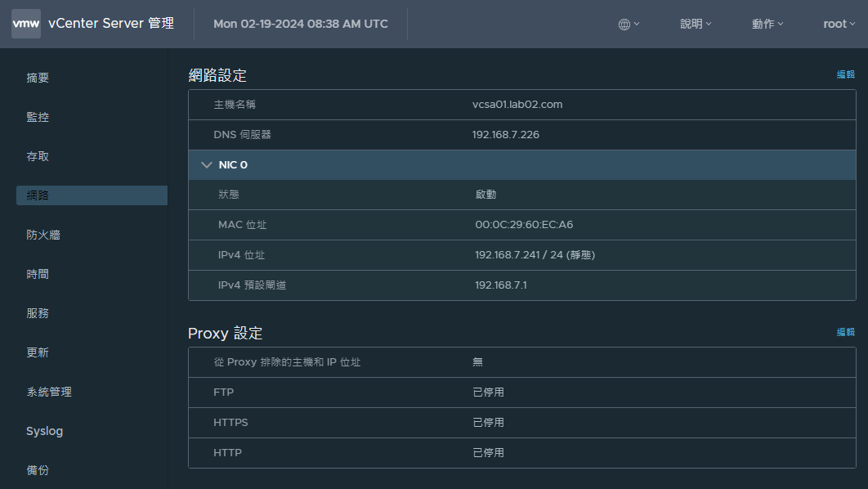Open 監控 in the sidebar
The width and height of the screenshot is (868, 489).
(38, 118)
